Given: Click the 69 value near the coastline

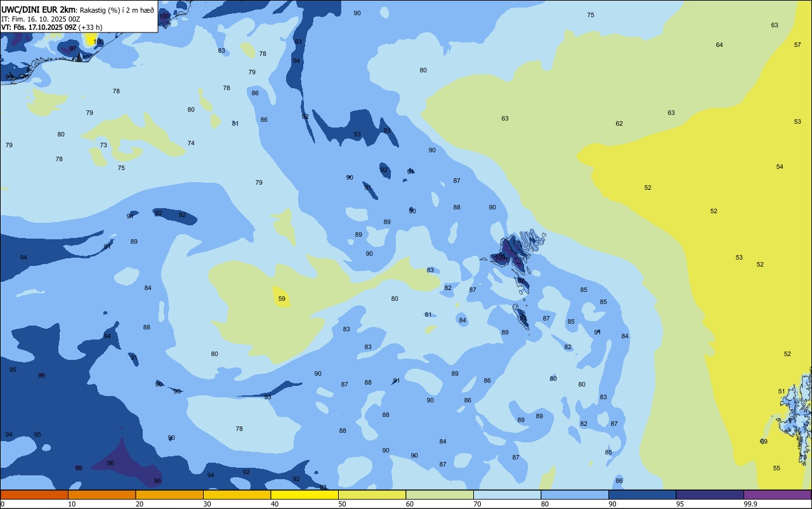Looking at the screenshot, I should pyautogui.click(x=764, y=442).
